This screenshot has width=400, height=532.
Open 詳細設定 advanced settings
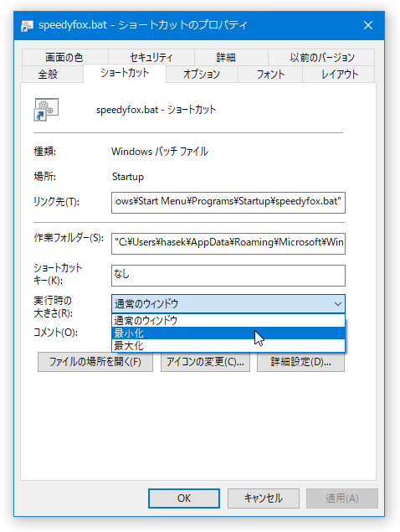(300, 362)
